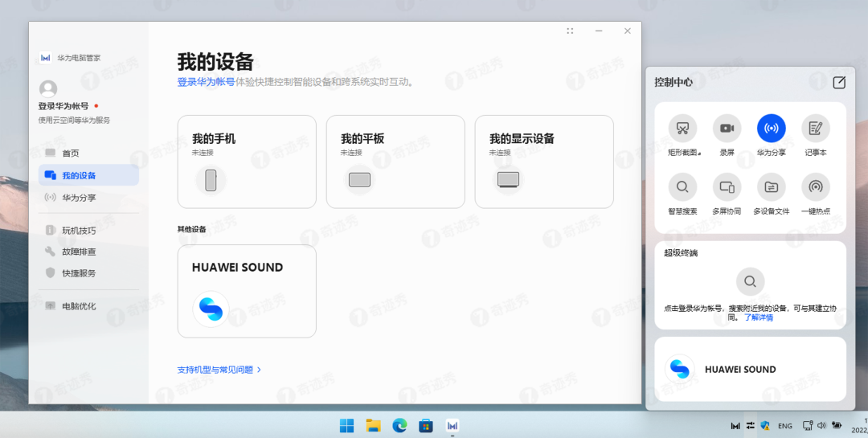Click the tablet icon in 我的平板 card
Viewport: 868px width, 438px height.
tap(359, 180)
